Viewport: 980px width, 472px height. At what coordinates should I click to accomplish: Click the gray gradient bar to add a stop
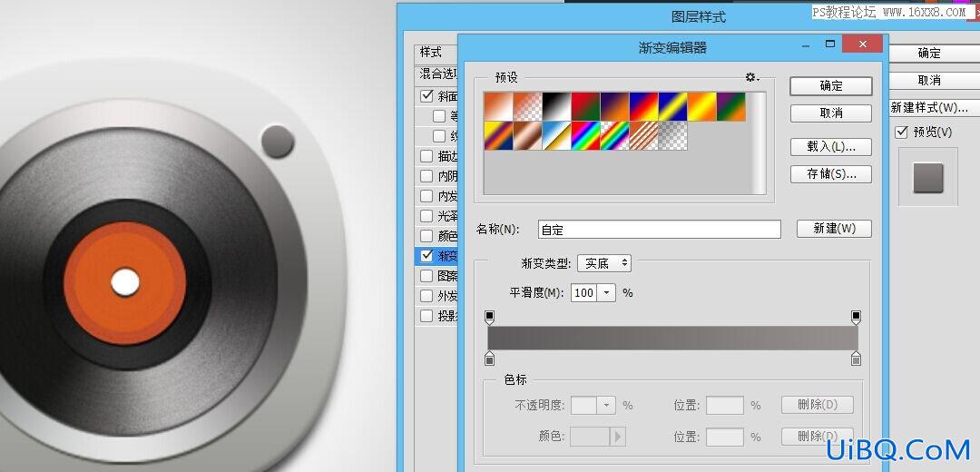(x=672, y=338)
